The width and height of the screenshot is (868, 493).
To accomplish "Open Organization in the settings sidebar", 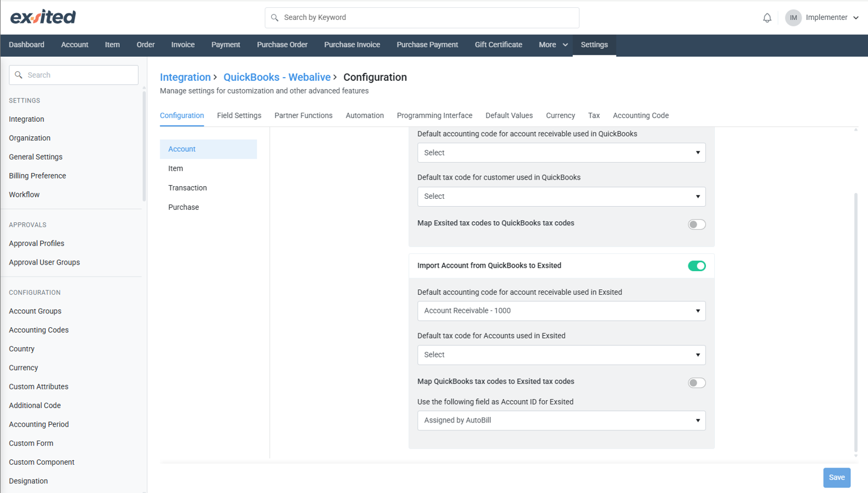I will 30,138.
